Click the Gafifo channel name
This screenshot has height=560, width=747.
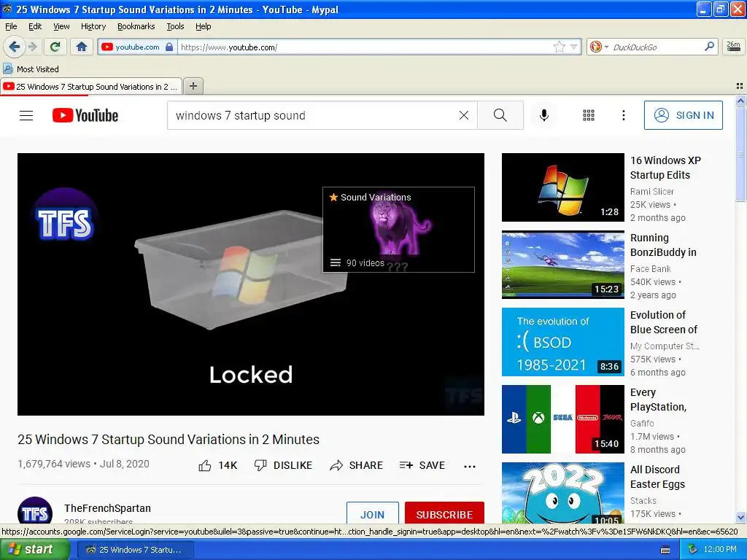642,423
